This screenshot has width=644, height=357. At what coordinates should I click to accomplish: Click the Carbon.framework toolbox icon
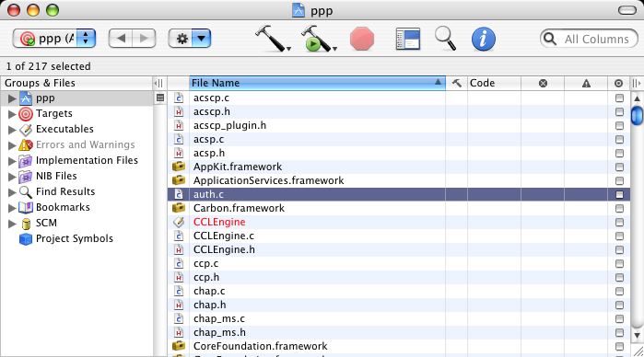point(178,208)
